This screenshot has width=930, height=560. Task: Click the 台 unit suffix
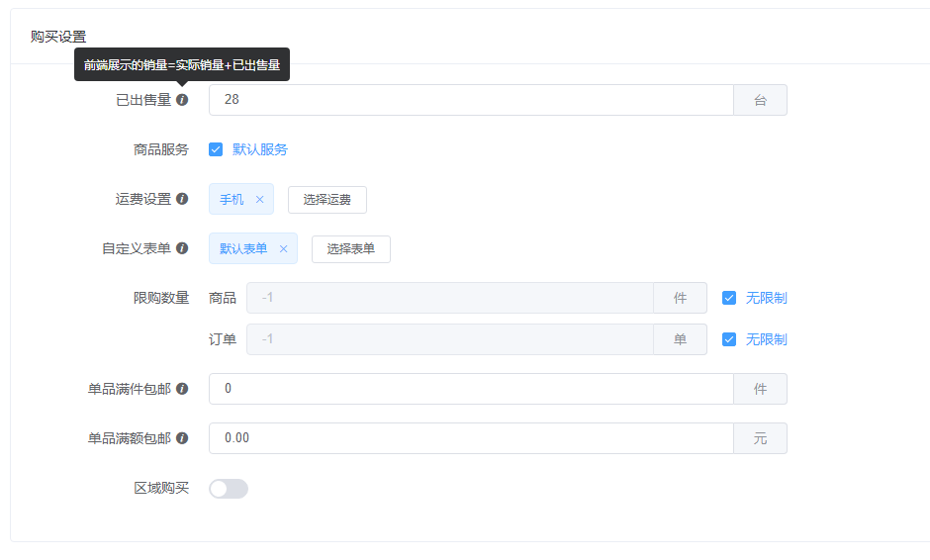(761, 100)
